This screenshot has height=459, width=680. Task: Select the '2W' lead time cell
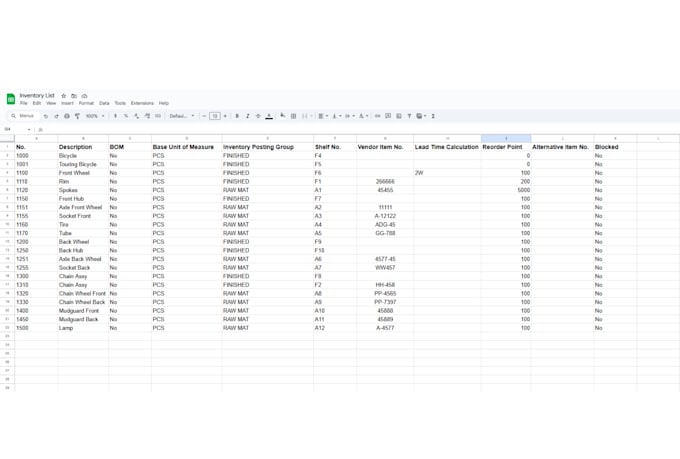point(447,173)
